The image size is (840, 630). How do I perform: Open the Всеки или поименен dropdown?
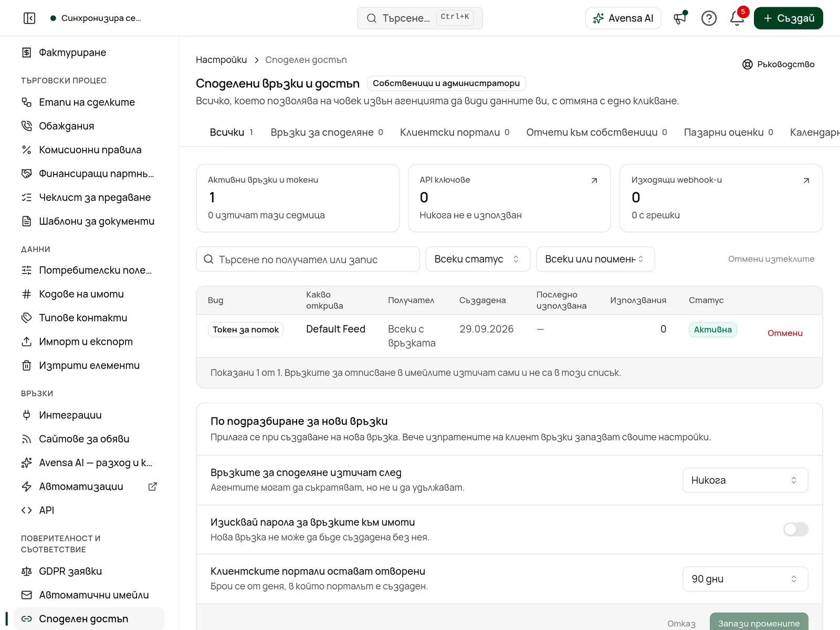[595, 259]
